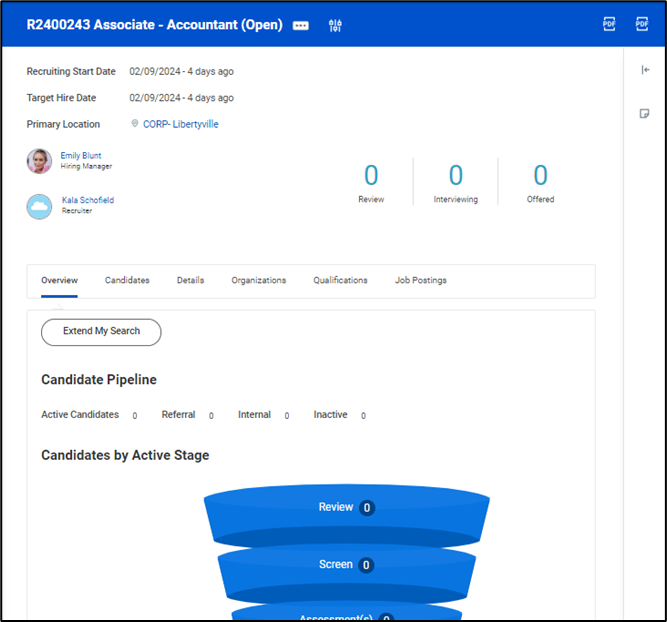Collapse the side panel arrow icon
The height and width of the screenshot is (622, 667).
pos(645,70)
